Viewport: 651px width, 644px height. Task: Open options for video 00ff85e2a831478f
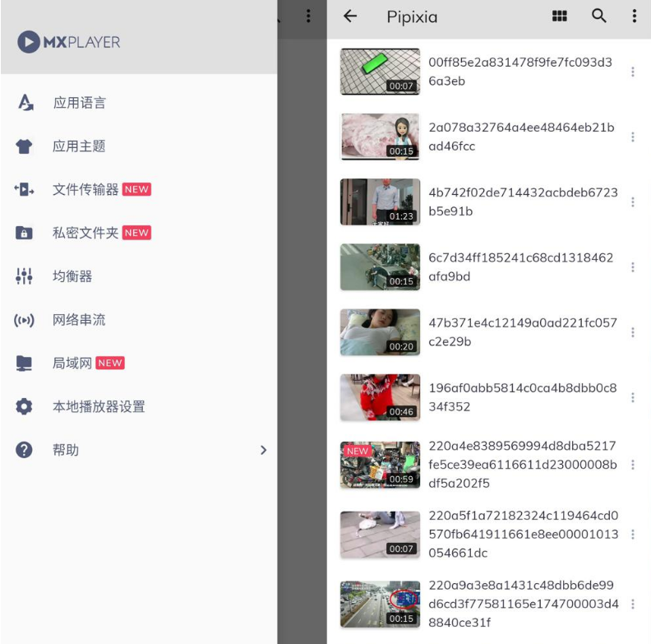coord(632,72)
